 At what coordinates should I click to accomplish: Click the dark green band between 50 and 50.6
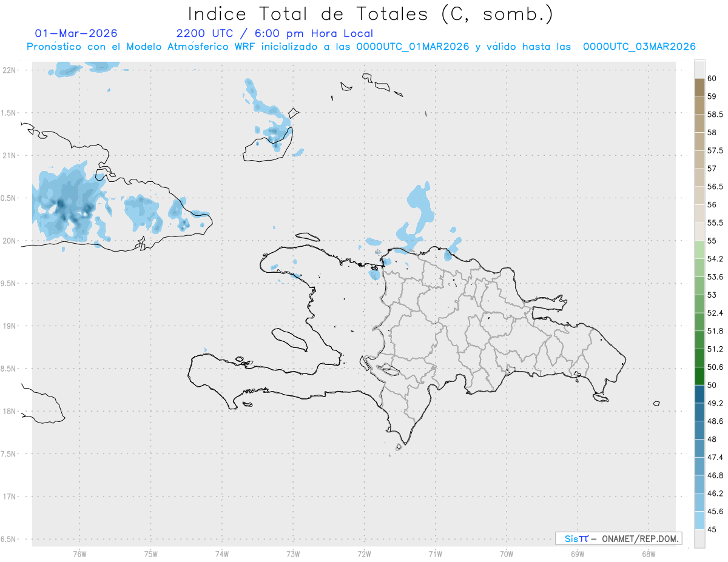pyautogui.click(x=699, y=376)
